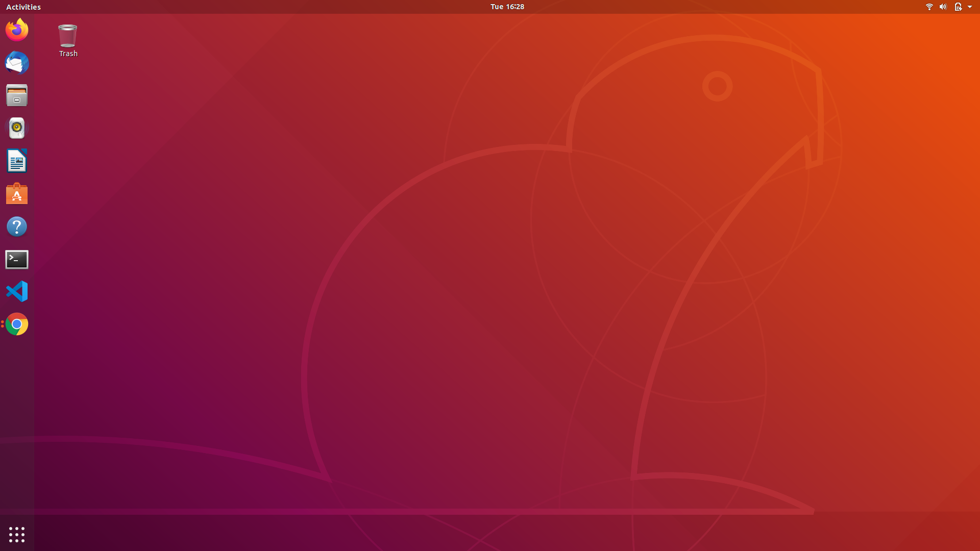Screen dimensions: 980x551
Task: Launch Thunderbird mail client
Action: (17, 63)
